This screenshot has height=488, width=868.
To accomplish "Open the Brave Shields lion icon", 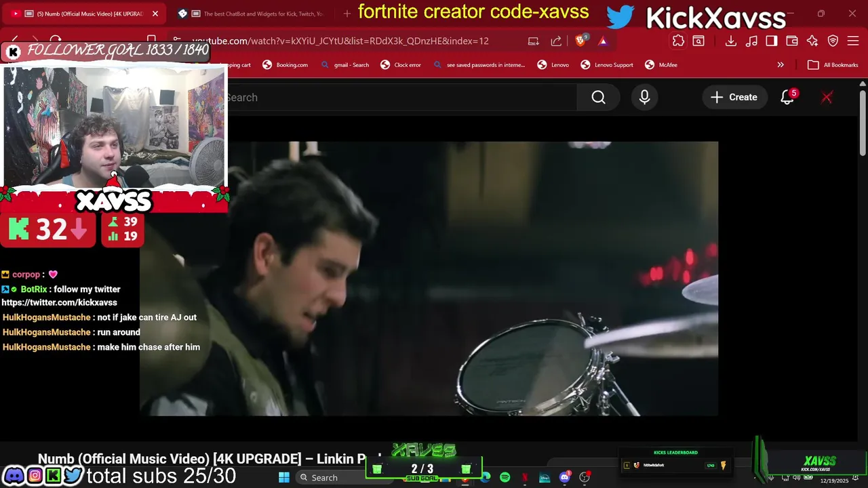I will click(x=580, y=41).
